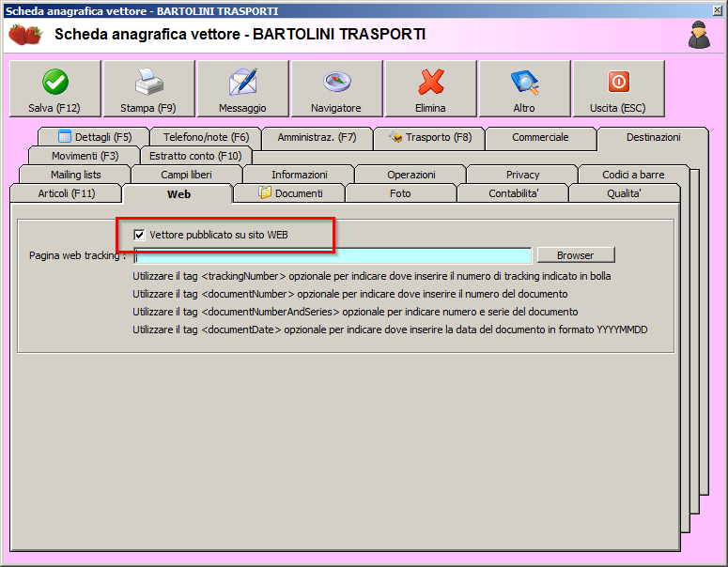Open the Documenti tab

(290, 193)
